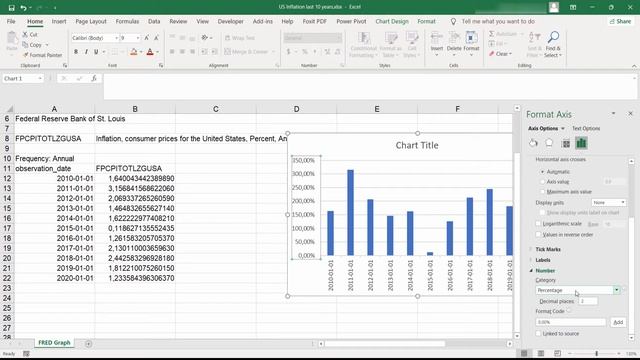Click the Decimal places input field

pyautogui.click(x=588, y=301)
